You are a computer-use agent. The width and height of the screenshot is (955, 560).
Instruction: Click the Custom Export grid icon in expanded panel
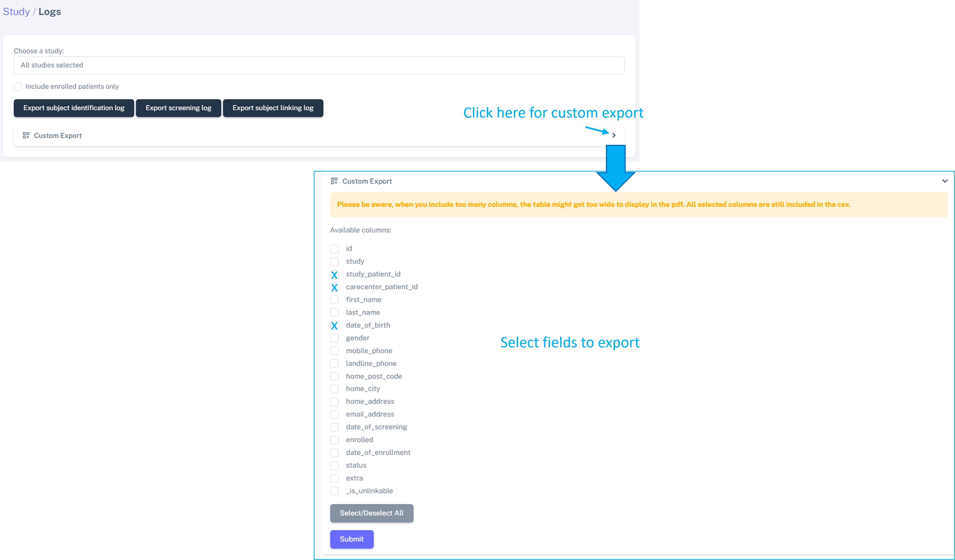(334, 181)
